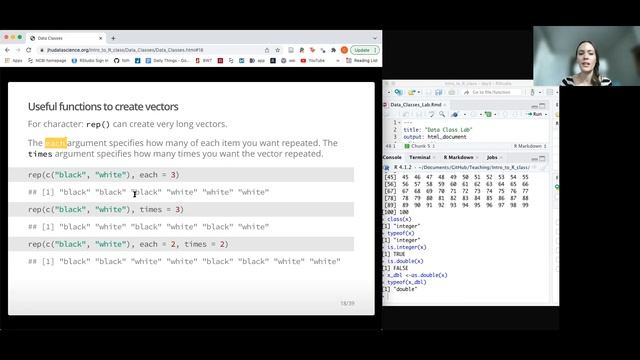Switch to the Console tab

(x=392, y=158)
